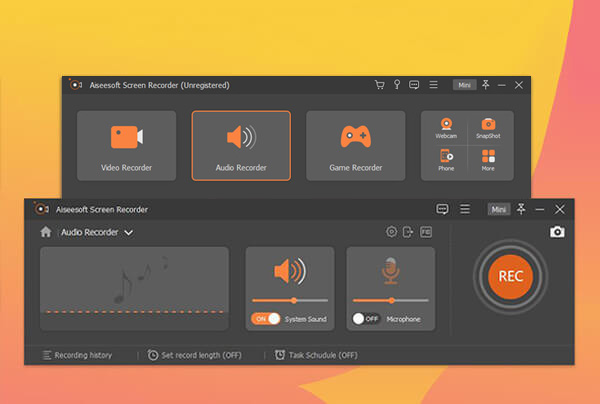Turn on the Microphone toggle

click(x=366, y=318)
